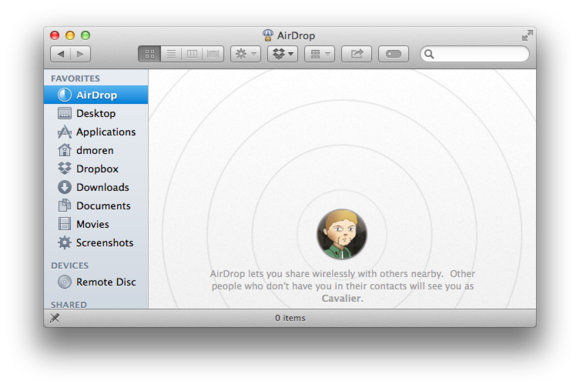This screenshot has width=580, height=388.
Task: Select Remote Disc under Devices
Action: [x=96, y=282]
